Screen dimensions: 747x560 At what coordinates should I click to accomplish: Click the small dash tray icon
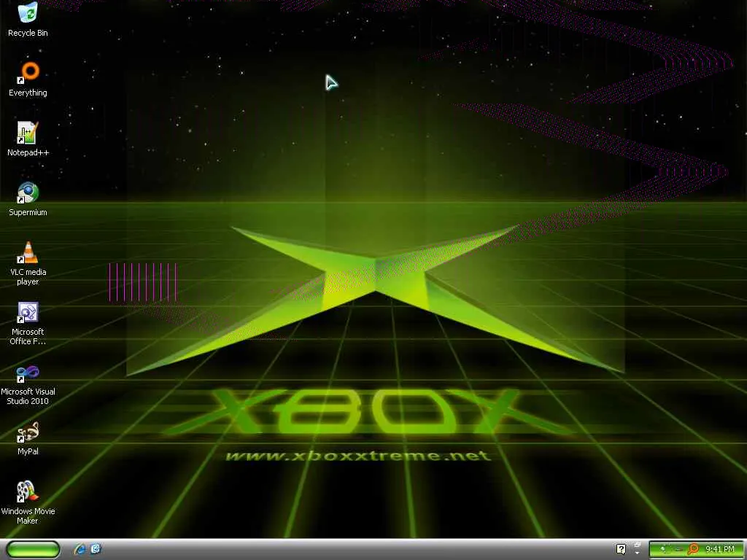click(x=679, y=550)
